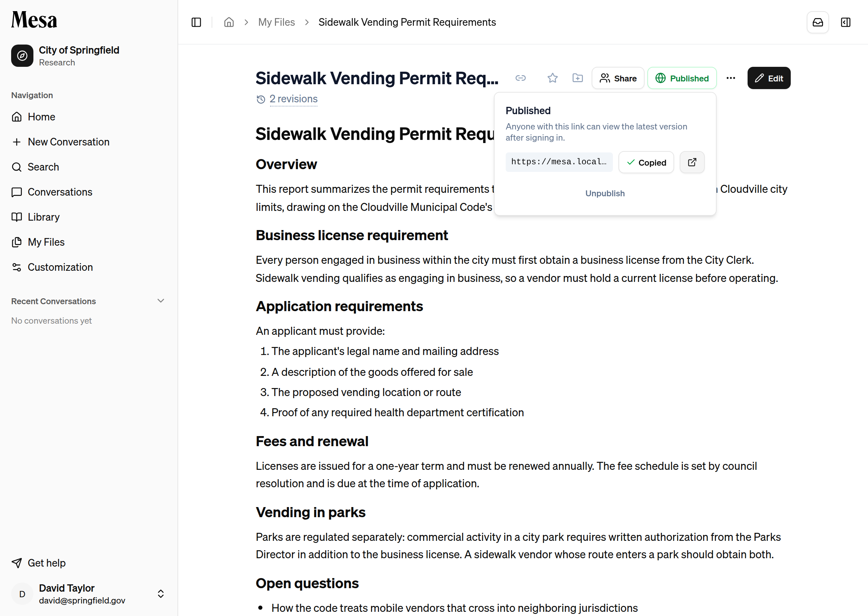Open more options ellipsis menu

pos(731,78)
